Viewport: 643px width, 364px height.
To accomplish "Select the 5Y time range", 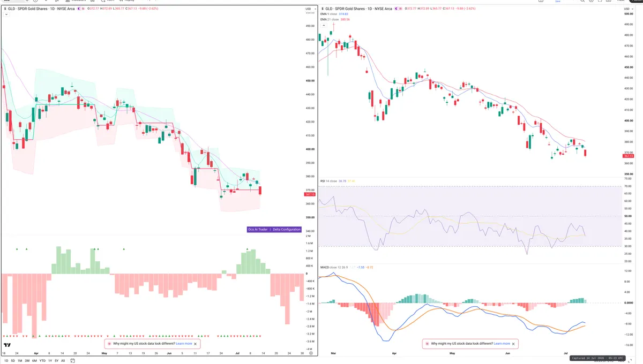I will pos(56,361).
